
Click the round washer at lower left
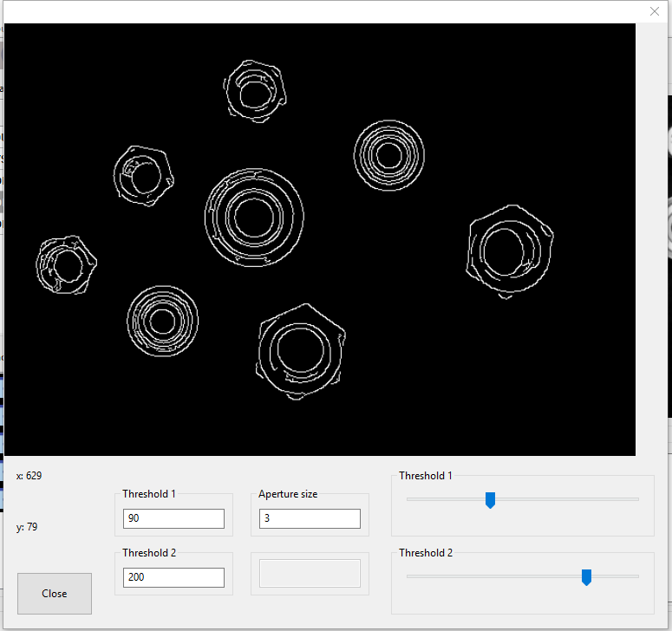click(162, 320)
